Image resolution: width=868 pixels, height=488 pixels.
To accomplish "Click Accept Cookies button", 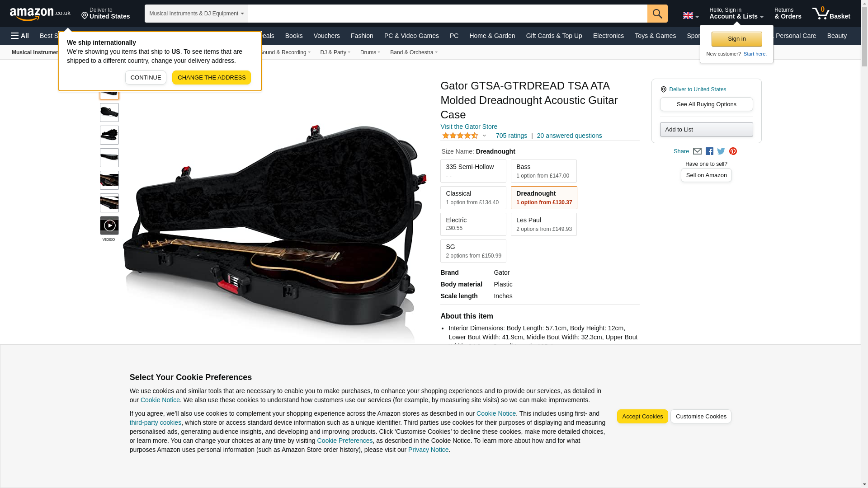I will coord(642,417).
